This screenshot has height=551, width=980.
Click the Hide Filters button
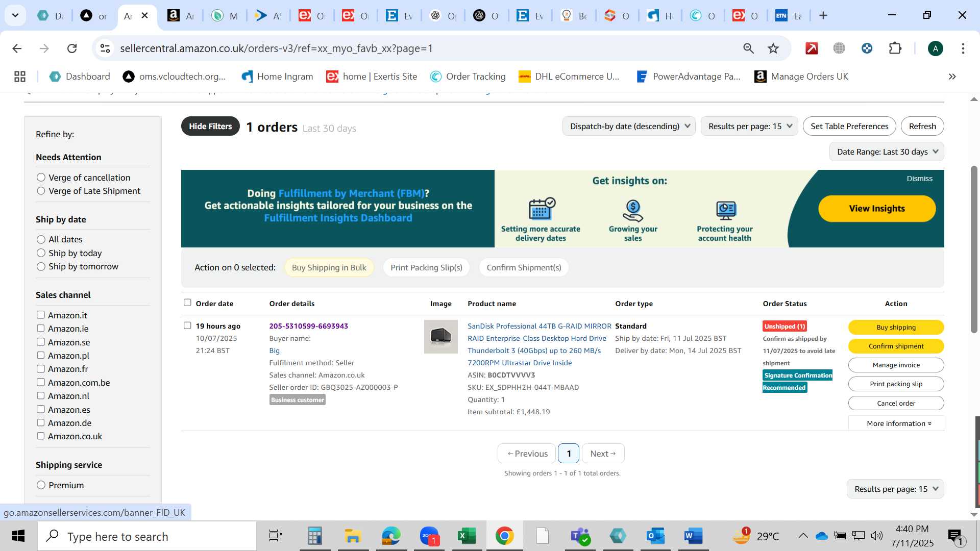[210, 126]
